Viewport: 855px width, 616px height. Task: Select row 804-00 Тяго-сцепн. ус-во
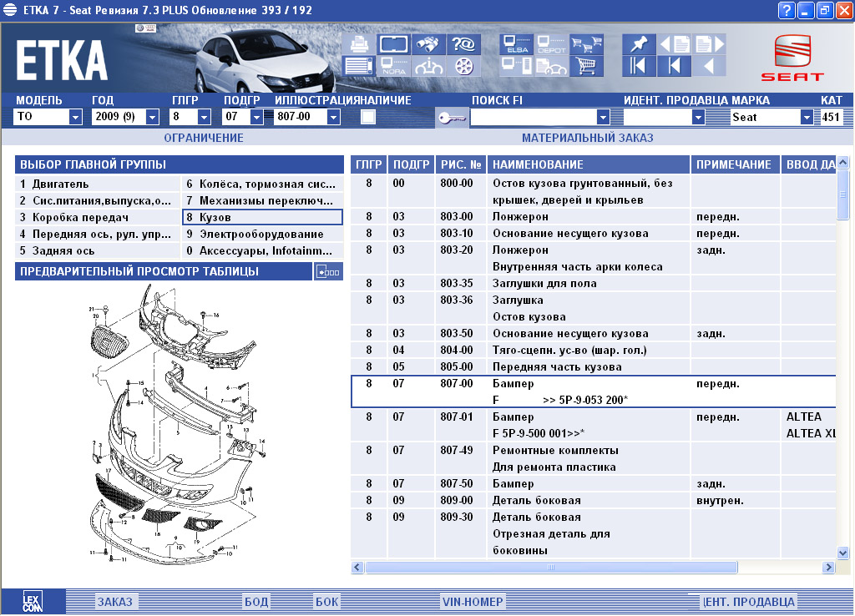[594, 350]
